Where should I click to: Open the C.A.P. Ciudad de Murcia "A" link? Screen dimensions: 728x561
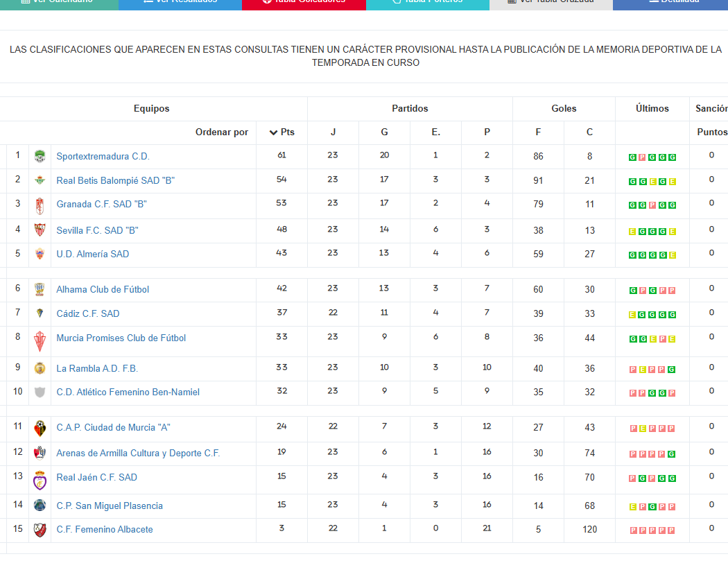tap(113, 428)
